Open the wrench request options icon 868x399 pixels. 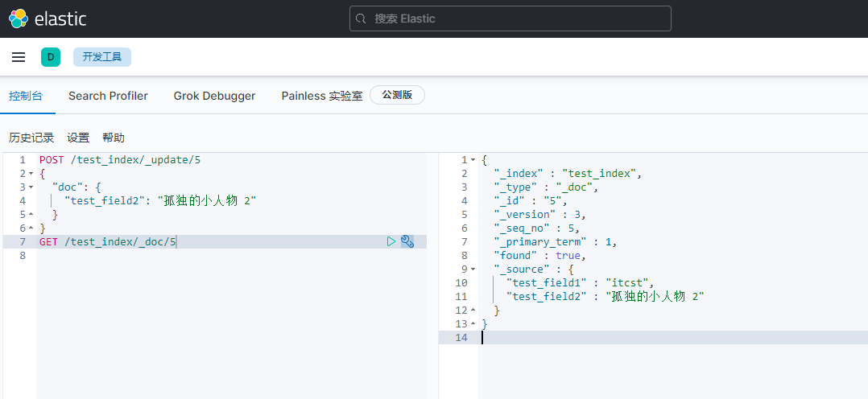pos(407,241)
